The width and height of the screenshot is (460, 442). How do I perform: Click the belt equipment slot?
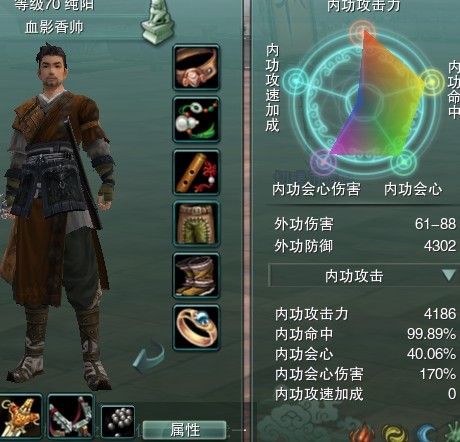(196, 68)
